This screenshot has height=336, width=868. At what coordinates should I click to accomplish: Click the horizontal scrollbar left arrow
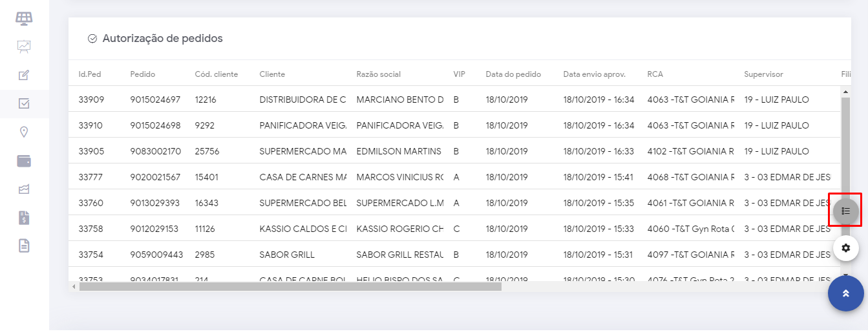coord(73,286)
